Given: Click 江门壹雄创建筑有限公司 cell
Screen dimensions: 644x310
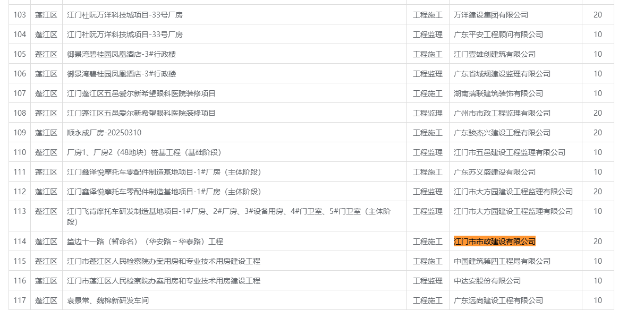Looking at the screenshot, I should [x=495, y=54].
